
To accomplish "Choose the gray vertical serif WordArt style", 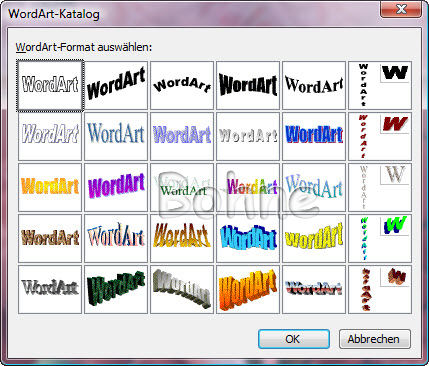I will point(380,187).
